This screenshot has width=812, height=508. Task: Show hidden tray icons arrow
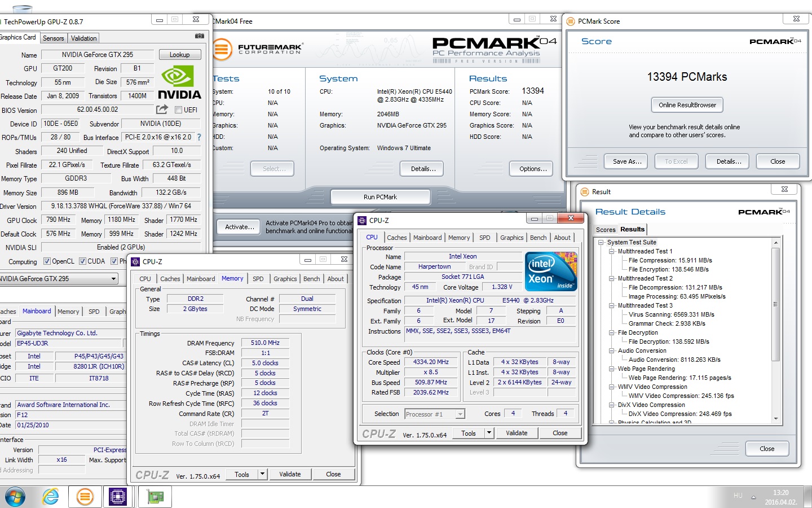click(753, 497)
